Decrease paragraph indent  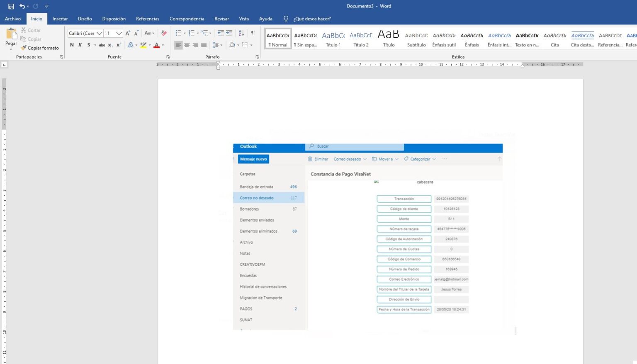221,33
